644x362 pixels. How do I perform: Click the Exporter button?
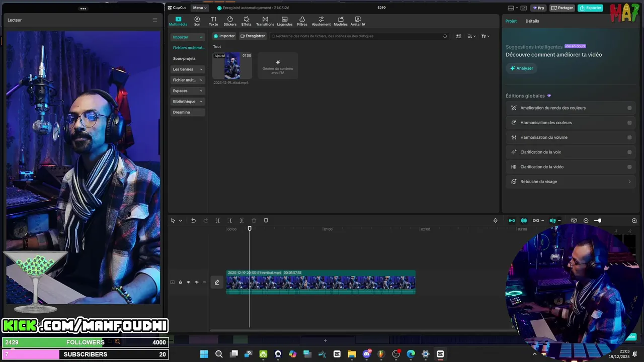point(590,8)
